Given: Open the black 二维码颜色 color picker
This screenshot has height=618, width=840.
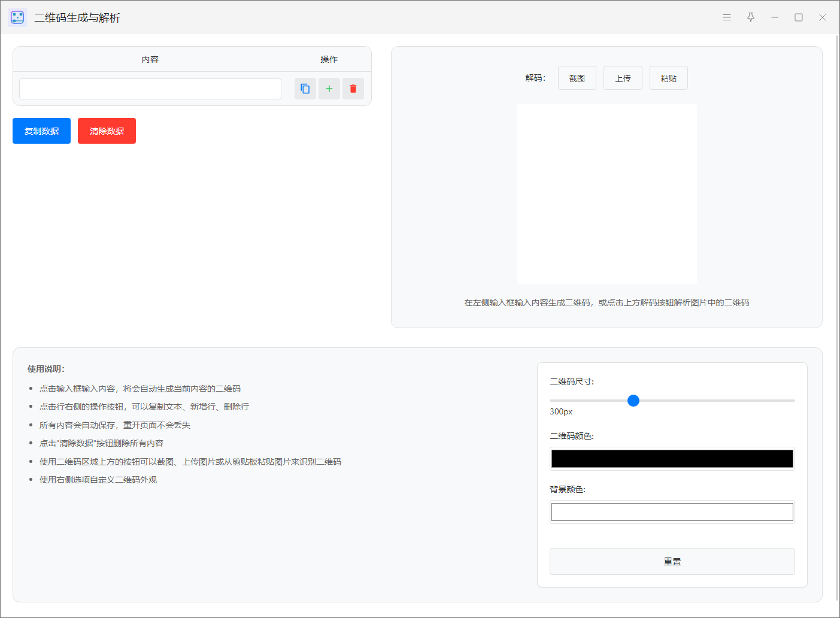Looking at the screenshot, I should [672, 459].
